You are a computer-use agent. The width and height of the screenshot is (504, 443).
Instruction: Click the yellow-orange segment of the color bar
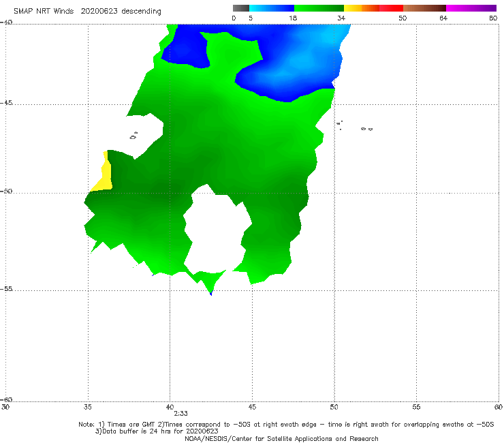361,8
